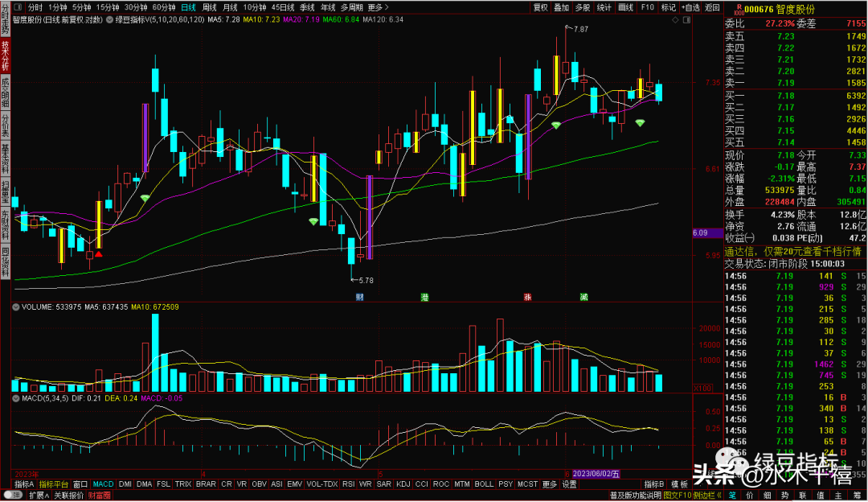Select the 60分钟 timeframe tab
Viewport: 868px width, 502px height.
click(x=164, y=7)
